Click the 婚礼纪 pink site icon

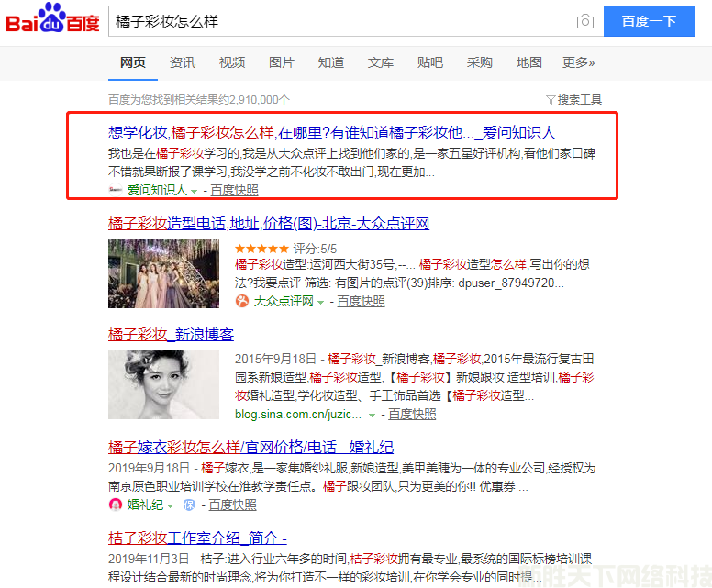point(116,504)
